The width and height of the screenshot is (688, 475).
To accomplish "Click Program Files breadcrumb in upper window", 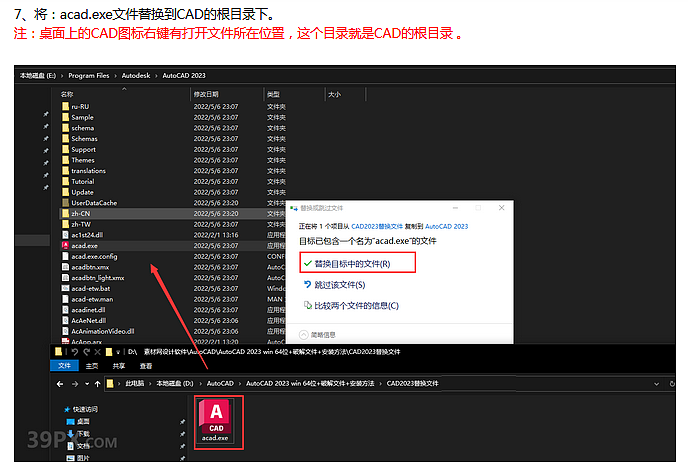I will pos(89,75).
